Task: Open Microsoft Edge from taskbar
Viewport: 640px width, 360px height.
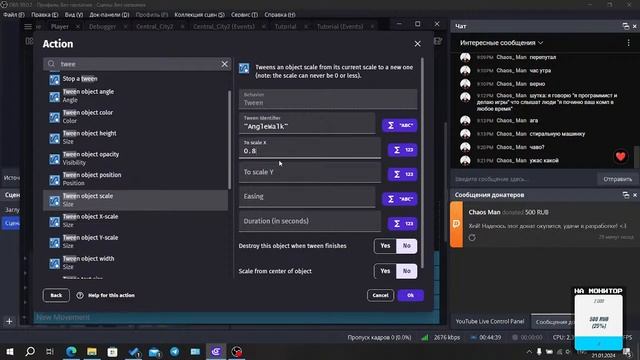Action: pyautogui.click(x=71, y=351)
